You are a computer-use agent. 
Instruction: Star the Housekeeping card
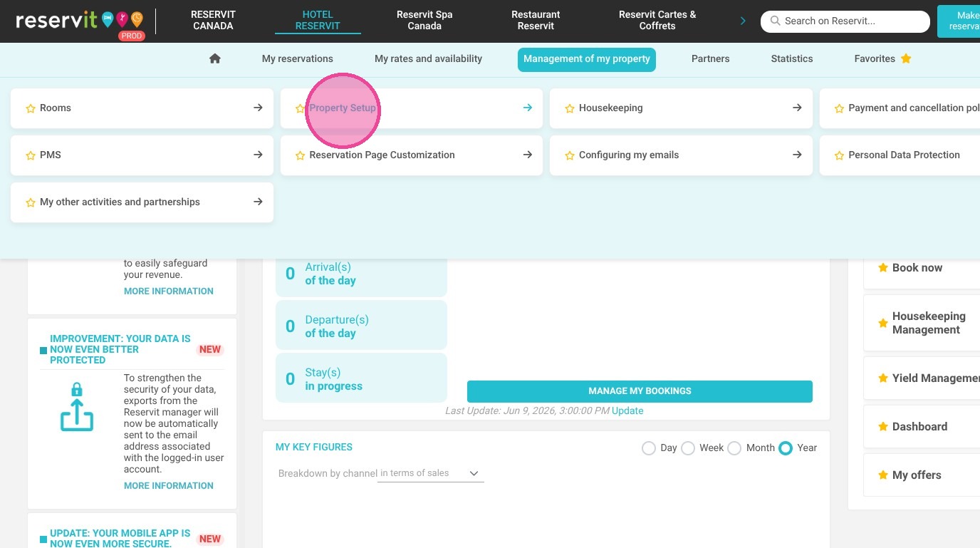pyautogui.click(x=570, y=108)
